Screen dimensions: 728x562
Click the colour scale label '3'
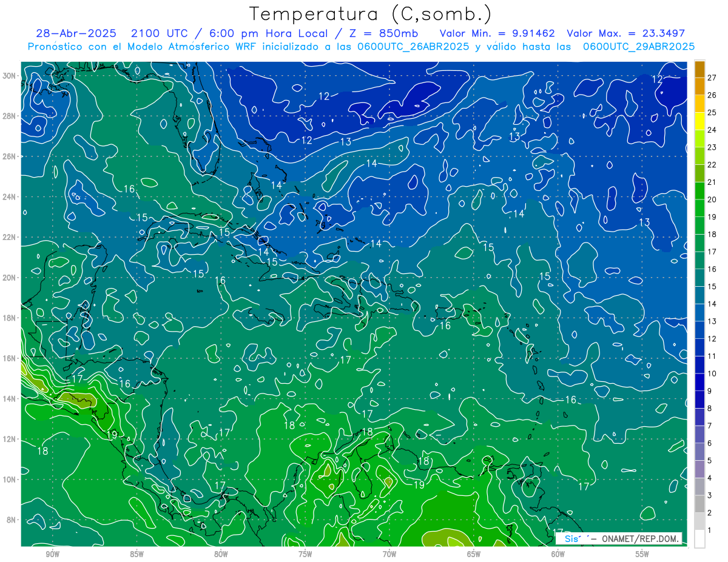pos(710,496)
